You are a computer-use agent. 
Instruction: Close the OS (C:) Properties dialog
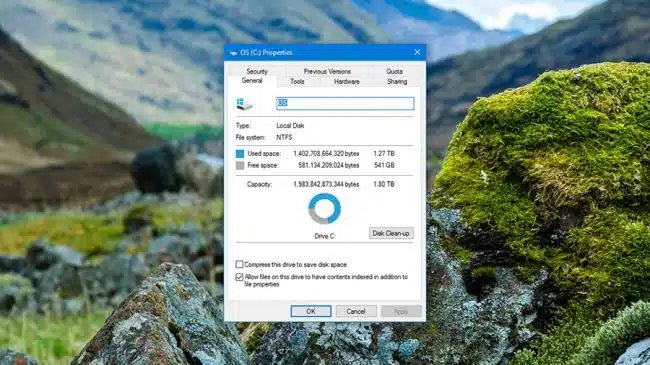(417, 52)
